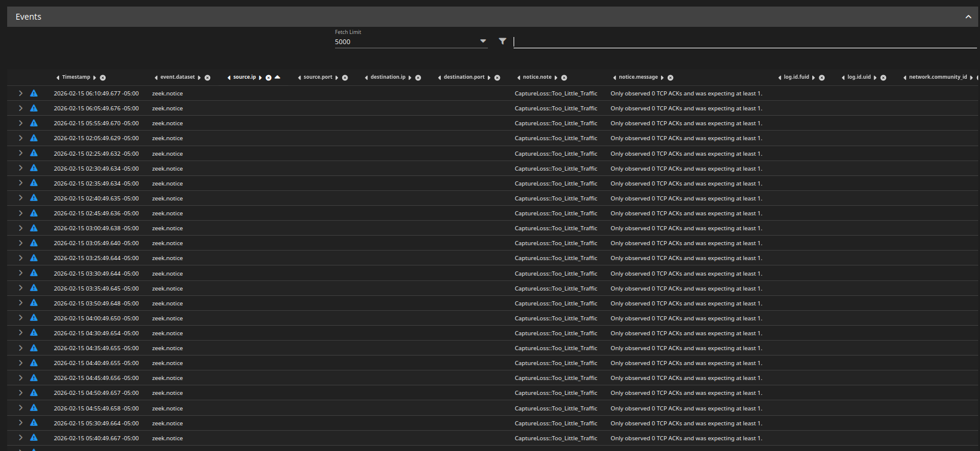980x451 pixels.
Task: Click the filter funnel icon
Action: tap(502, 41)
